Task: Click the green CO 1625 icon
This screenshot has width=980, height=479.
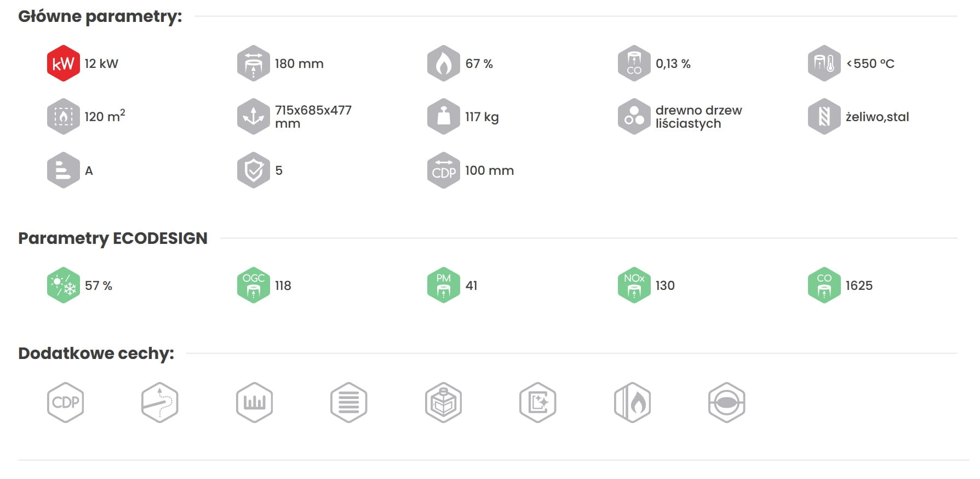Action: (x=824, y=286)
